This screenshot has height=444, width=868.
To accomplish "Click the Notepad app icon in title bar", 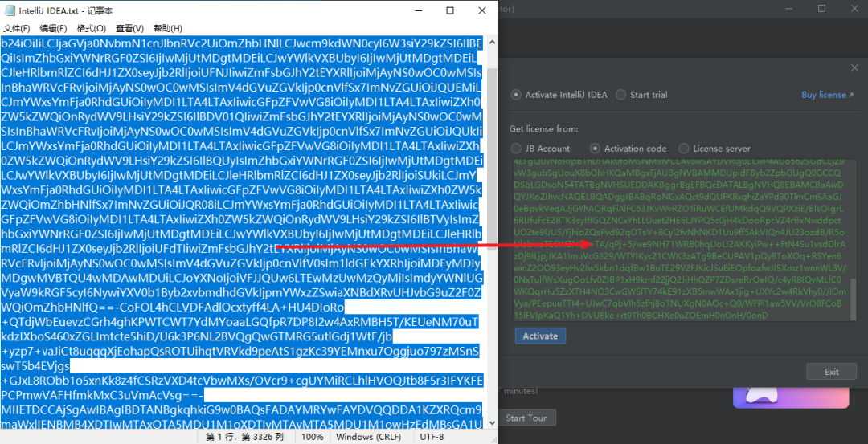I will 10,10.
